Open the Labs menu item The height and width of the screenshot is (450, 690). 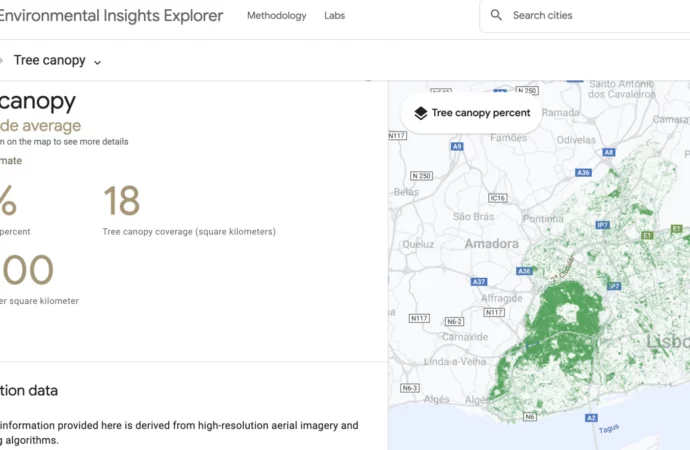334,15
